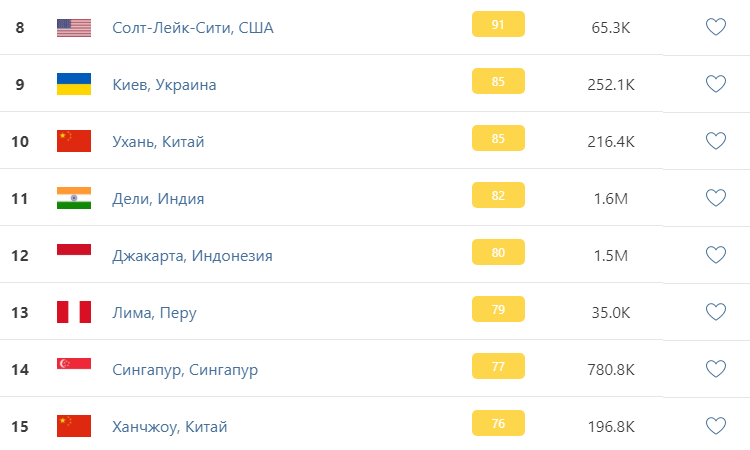
Task: Favorite Сингапур using the heart icon
Action: coord(716,369)
